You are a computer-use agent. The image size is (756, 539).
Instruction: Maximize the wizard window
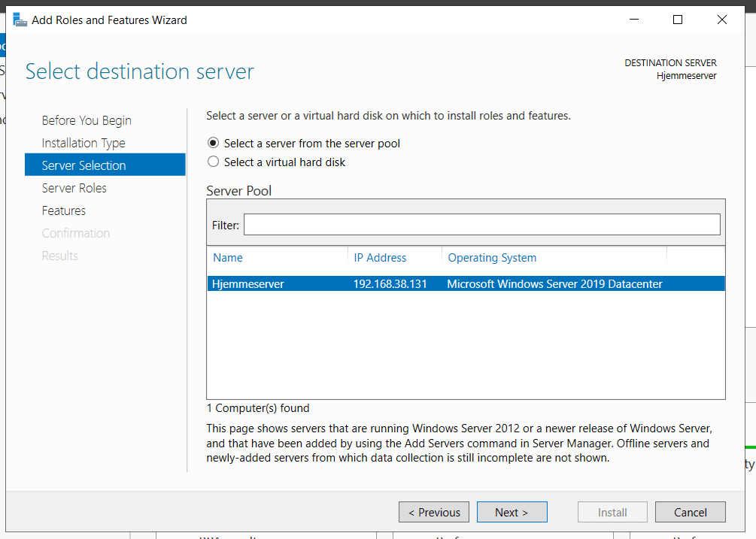(678, 20)
